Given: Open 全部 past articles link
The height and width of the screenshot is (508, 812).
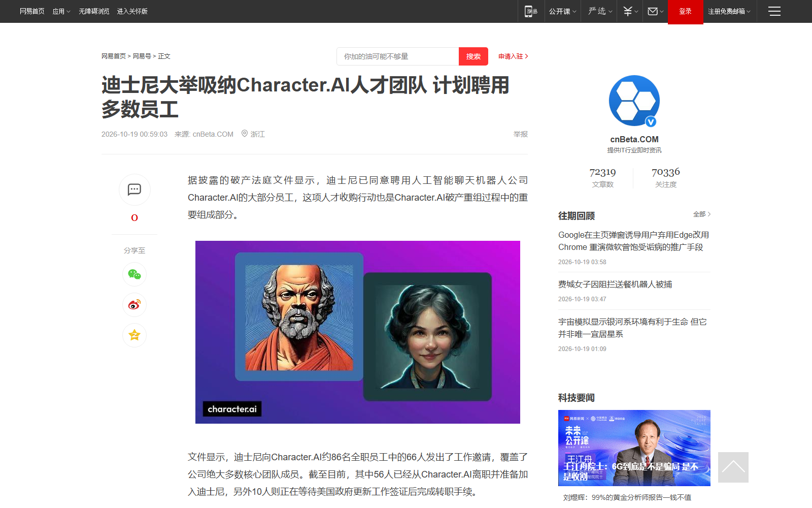Looking at the screenshot, I should pos(702,214).
